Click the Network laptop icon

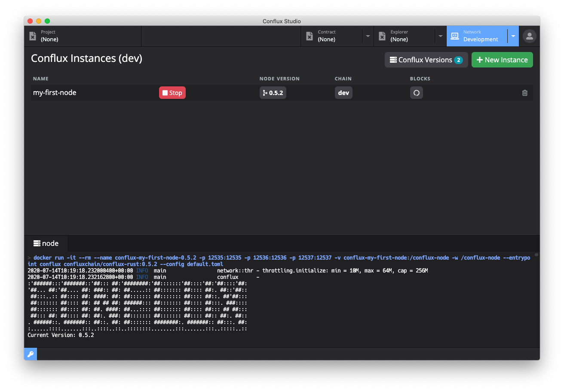tap(455, 36)
